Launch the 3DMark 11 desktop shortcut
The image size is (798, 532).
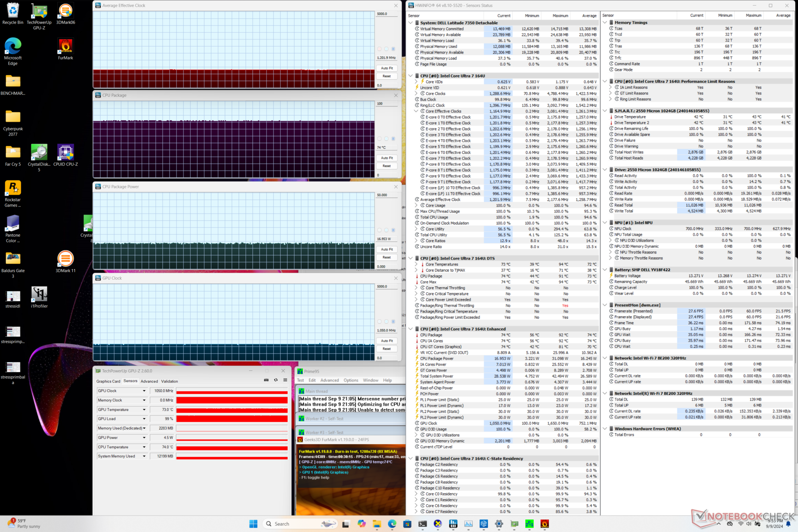[x=66, y=262]
